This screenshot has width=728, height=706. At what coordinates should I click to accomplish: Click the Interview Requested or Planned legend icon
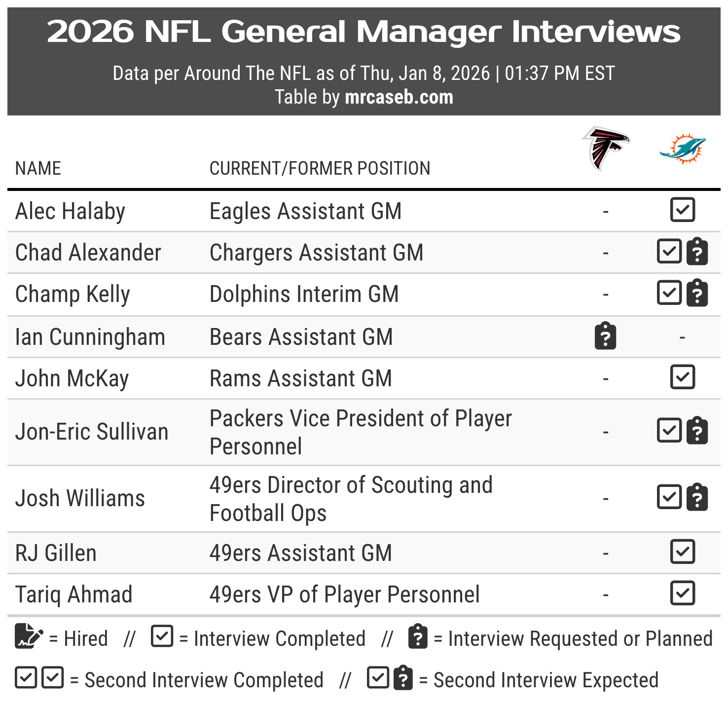418,637
